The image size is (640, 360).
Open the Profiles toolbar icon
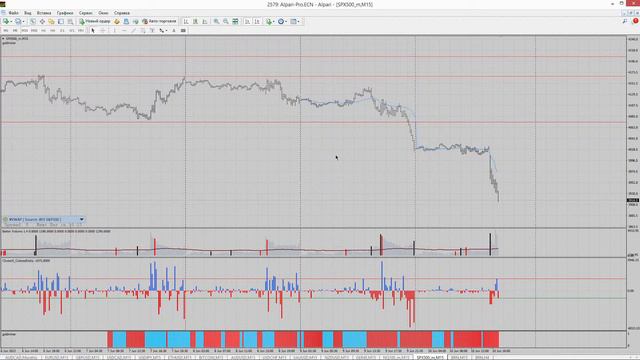[18, 21]
